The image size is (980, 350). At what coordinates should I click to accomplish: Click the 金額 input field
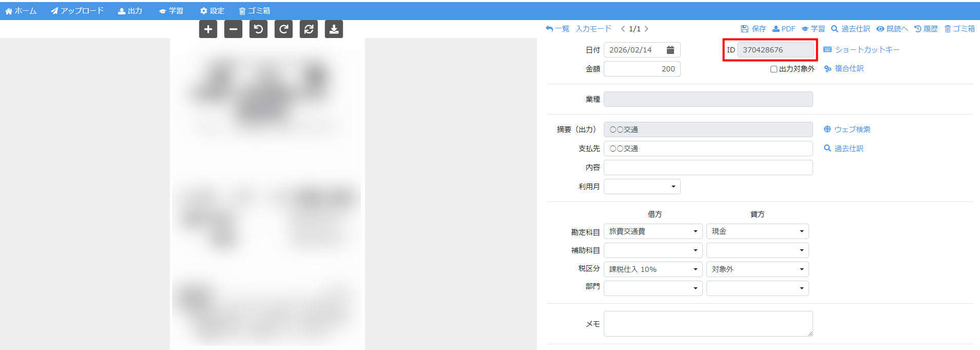[x=642, y=69]
